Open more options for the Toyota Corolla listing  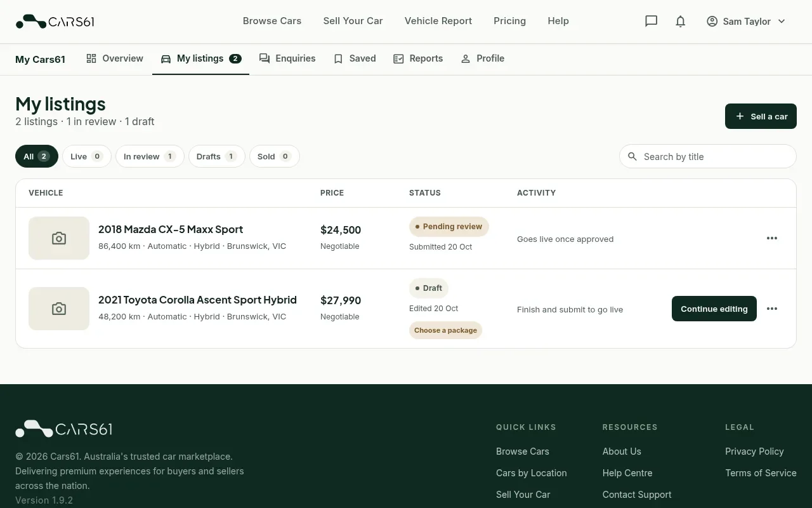(x=772, y=309)
